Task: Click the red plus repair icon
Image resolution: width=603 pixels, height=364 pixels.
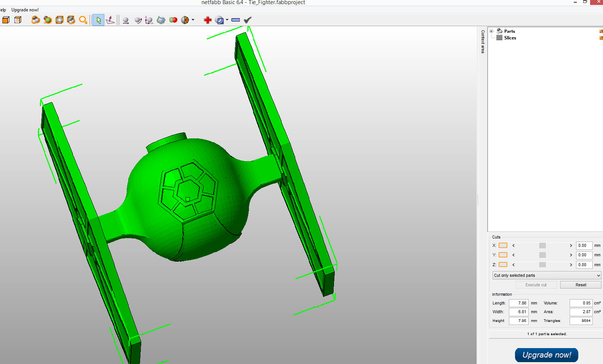Action: (x=208, y=20)
